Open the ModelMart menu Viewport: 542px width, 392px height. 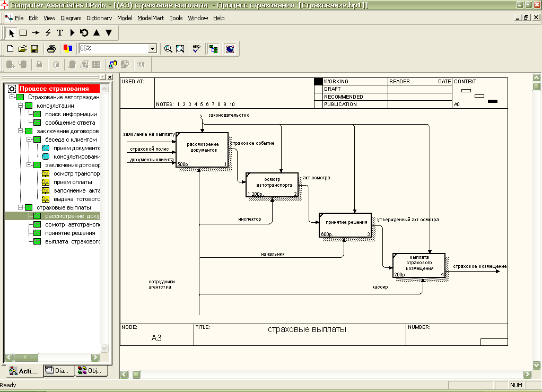[x=151, y=18]
